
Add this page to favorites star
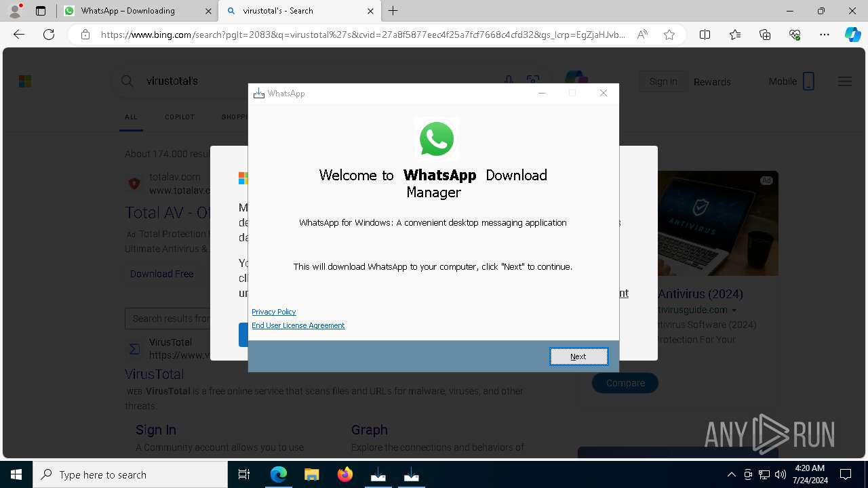pyautogui.click(x=669, y=35)
